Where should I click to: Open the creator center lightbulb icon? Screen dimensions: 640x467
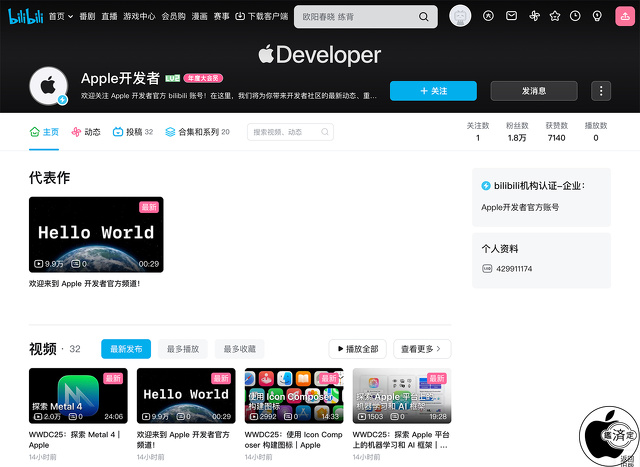[x=597, y=16]
